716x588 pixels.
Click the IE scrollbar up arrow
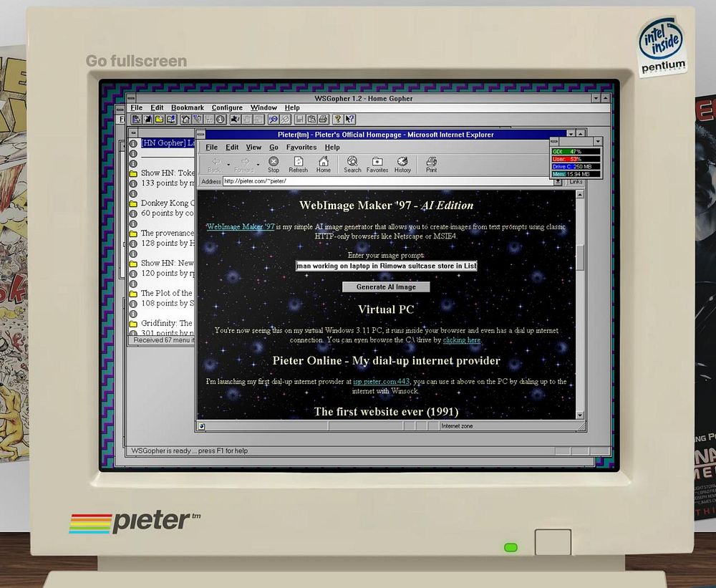(580, 195)
